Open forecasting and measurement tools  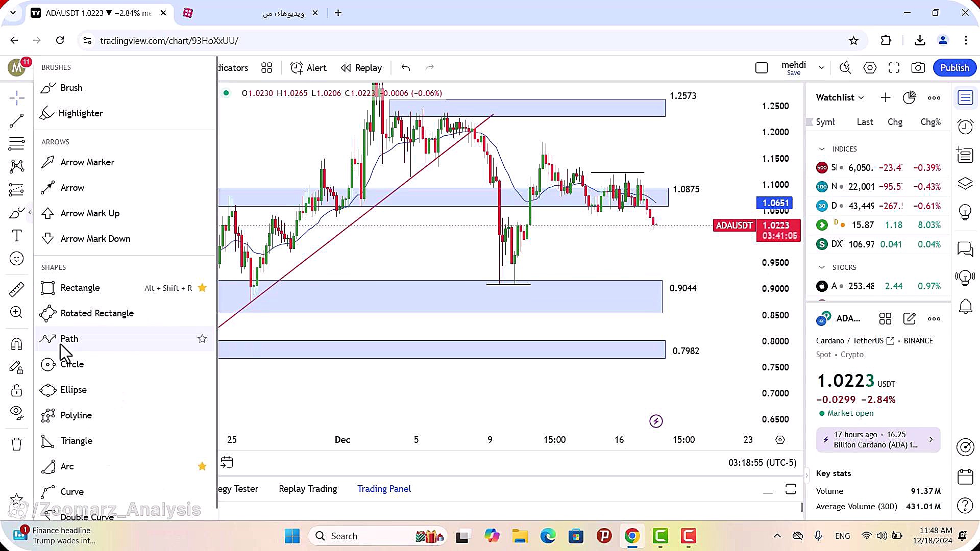coord(17,190)
